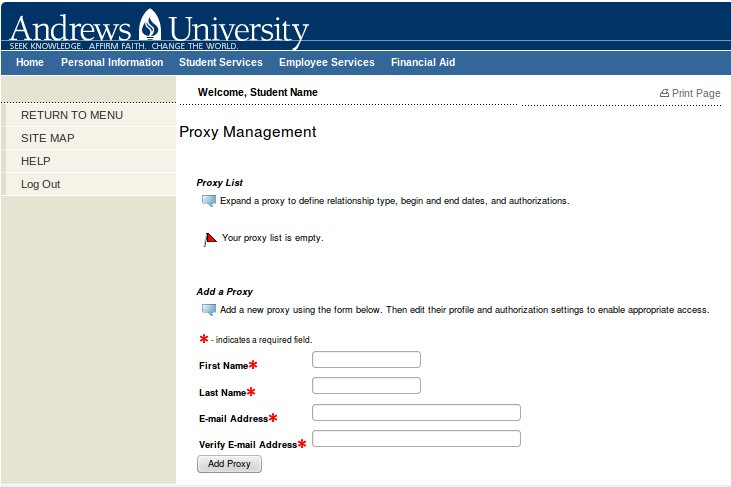This screenshot has width=731, height=487.
Task: Focus the Last Name input field
Action: point(366,386)
